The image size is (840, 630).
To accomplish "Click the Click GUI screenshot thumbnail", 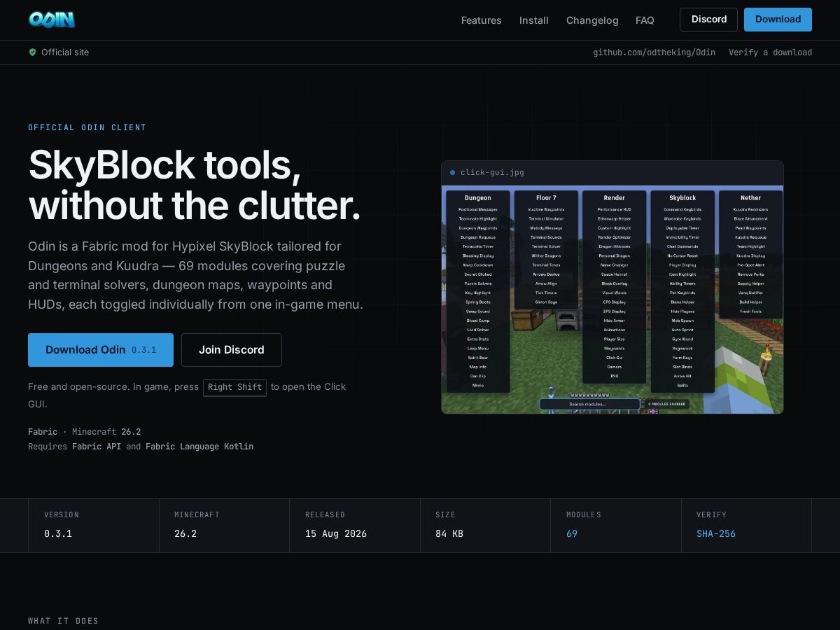I will (612, 300).
